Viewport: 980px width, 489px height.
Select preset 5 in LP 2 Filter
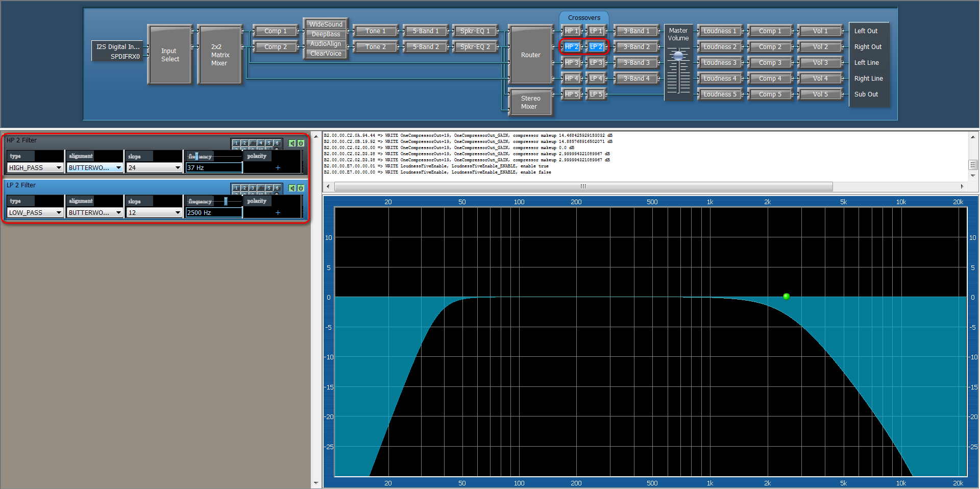269,188
